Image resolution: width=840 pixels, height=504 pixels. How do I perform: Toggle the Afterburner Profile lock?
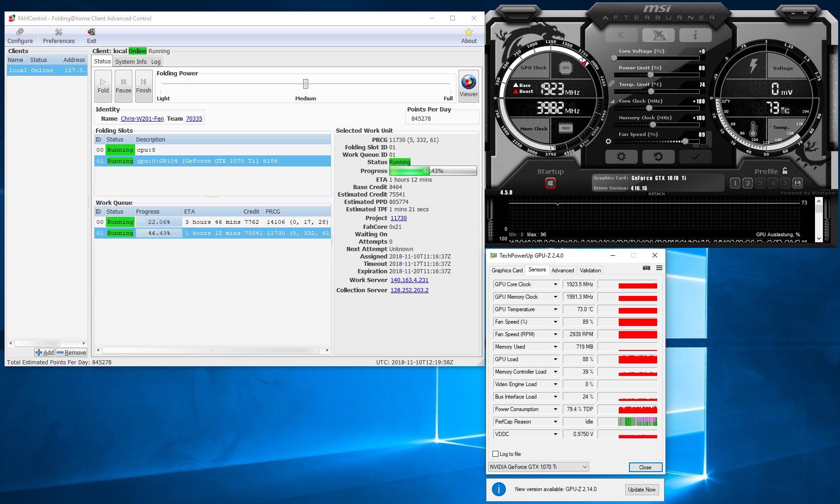785,171
